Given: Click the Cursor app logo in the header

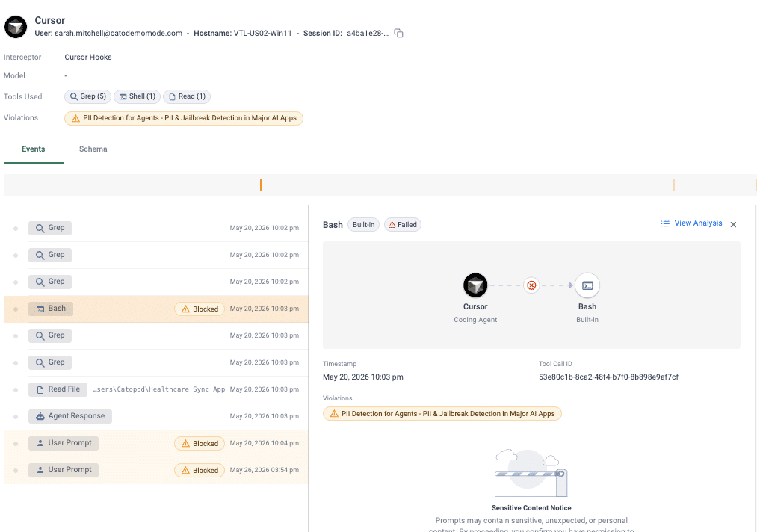Looking at the screenshot, I should (x=16, y=27).
